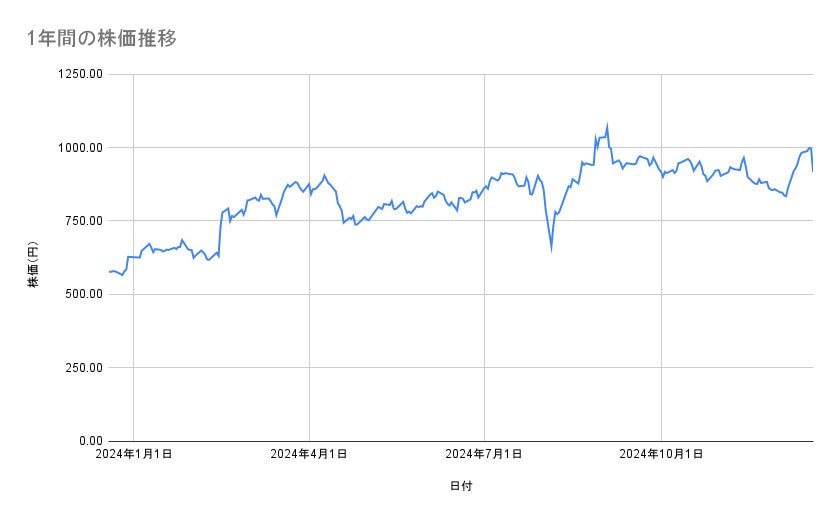Click the 2024年1月1日 date label
839x519 pixels.
(x=133, y=454)
